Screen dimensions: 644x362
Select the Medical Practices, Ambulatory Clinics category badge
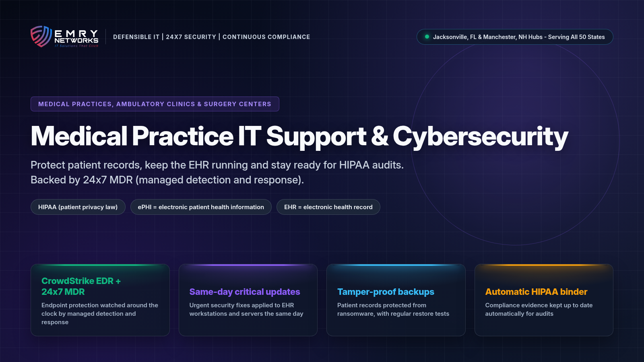(x=155, y=104)
